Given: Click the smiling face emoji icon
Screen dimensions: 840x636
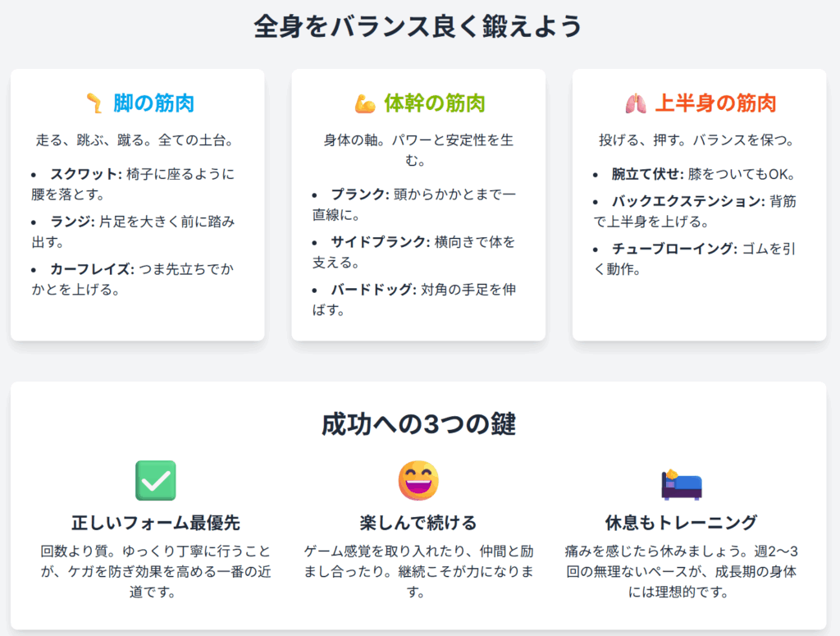Looking at the screenshot, I should (x=418, y=481).
